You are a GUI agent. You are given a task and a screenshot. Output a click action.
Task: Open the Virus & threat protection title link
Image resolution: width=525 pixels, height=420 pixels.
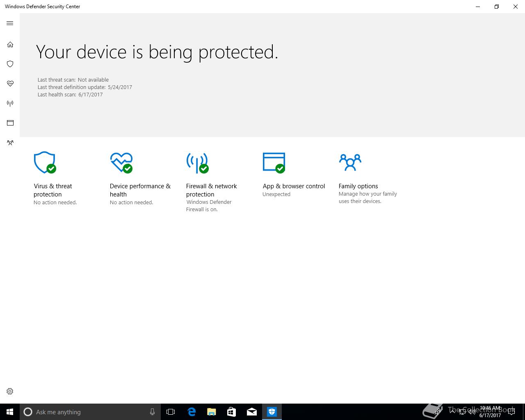click(53, 190)
